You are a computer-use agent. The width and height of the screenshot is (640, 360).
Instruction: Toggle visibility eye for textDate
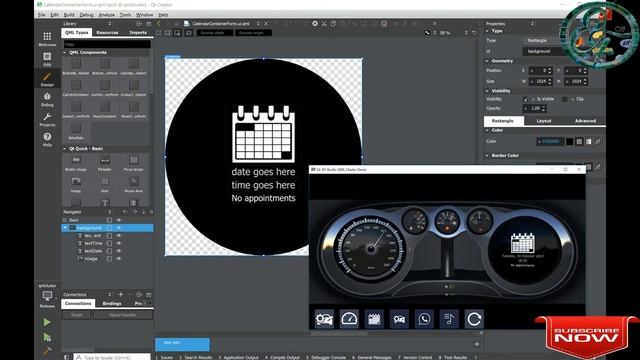click(119, 251)
